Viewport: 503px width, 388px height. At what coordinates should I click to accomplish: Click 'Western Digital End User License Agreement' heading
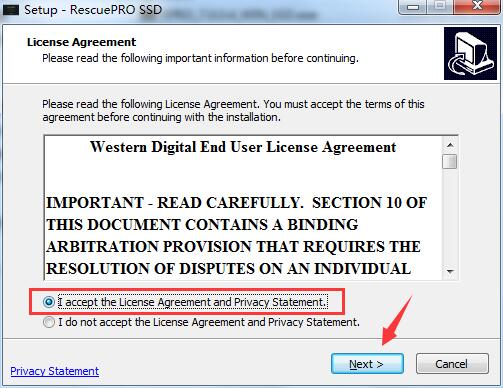pyautogui.click(x=243, y=147)
